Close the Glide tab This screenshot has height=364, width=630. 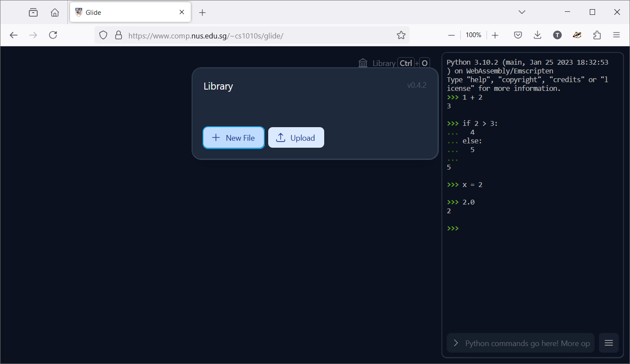pyautogui.click(x=182, y=12)
